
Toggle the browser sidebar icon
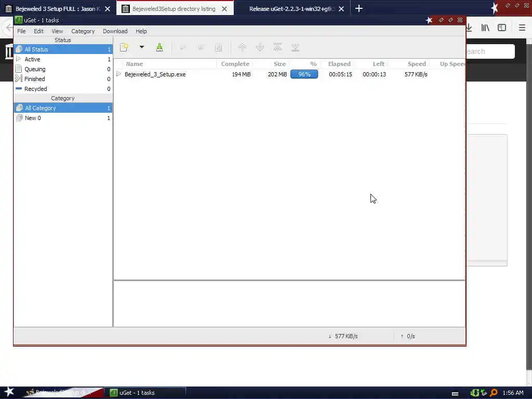pyautogui.click(x=502, y=28)
